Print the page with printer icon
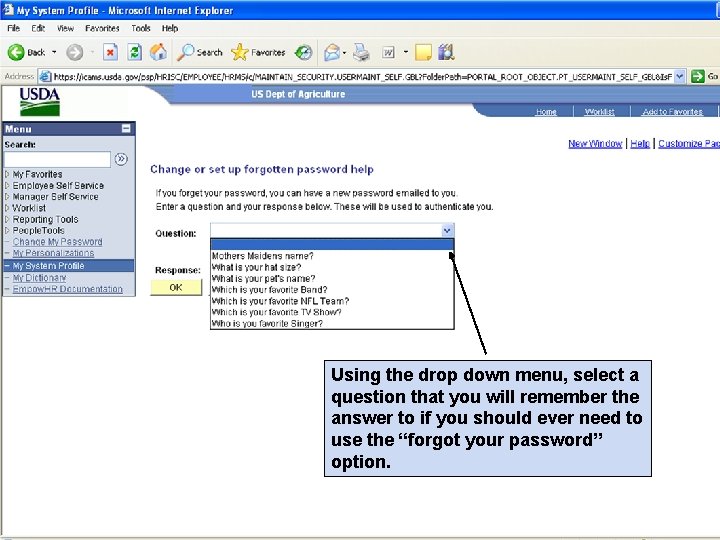Screen dimensions: 720x540 (361, 52)
